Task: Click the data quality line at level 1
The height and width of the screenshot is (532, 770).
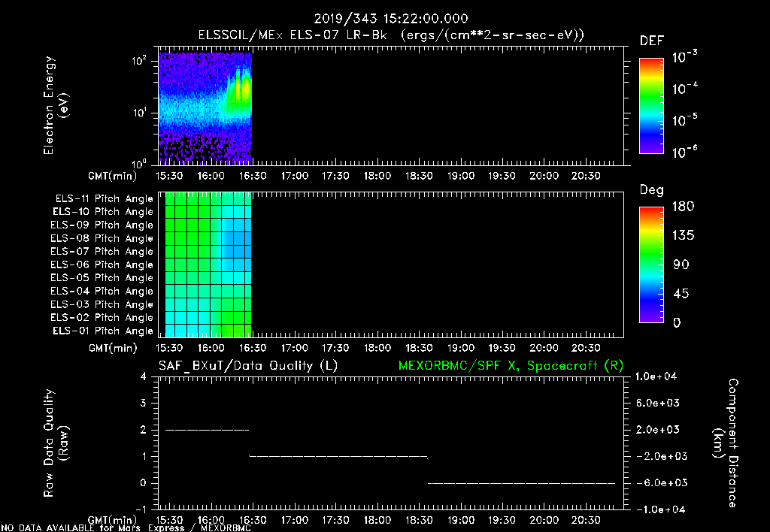Action: (338, 457)
